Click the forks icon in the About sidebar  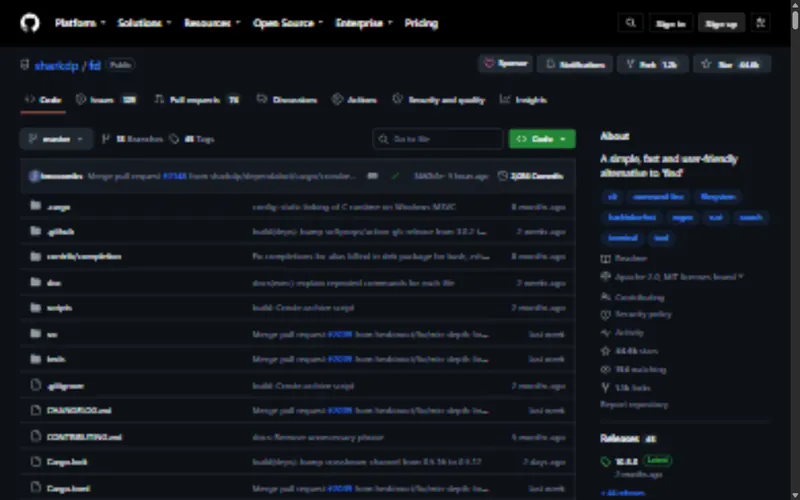606,388
